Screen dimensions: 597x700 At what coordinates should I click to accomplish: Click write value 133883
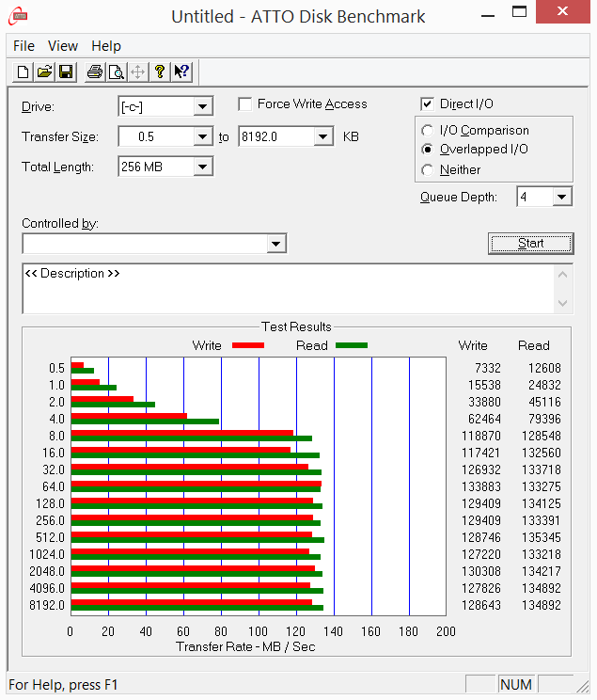[481, 486]
